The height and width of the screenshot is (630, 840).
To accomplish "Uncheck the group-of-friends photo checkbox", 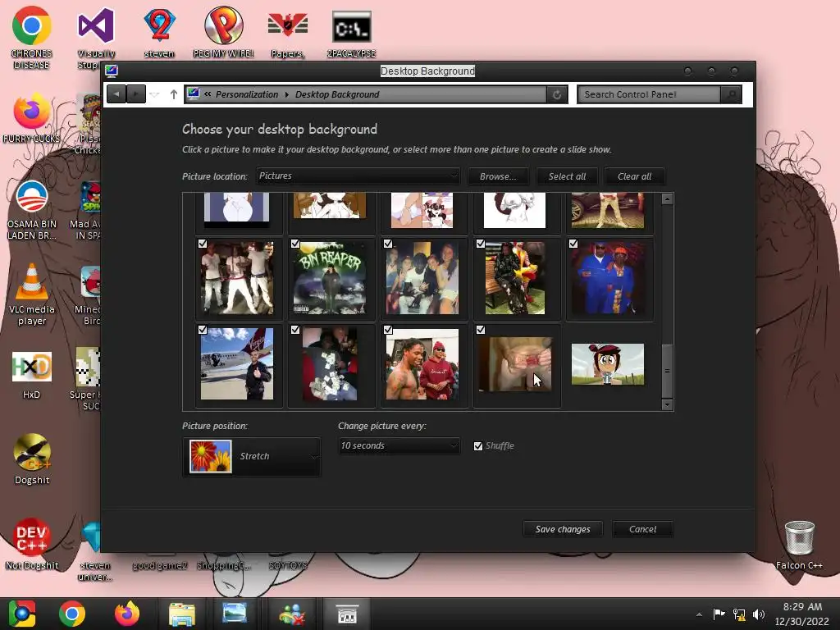I will click(x=388, y=244).
